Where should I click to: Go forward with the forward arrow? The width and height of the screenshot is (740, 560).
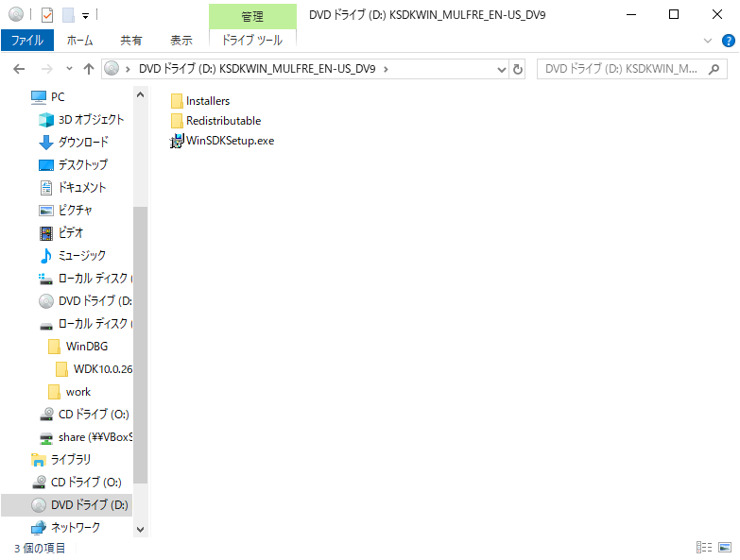point(46,69)
